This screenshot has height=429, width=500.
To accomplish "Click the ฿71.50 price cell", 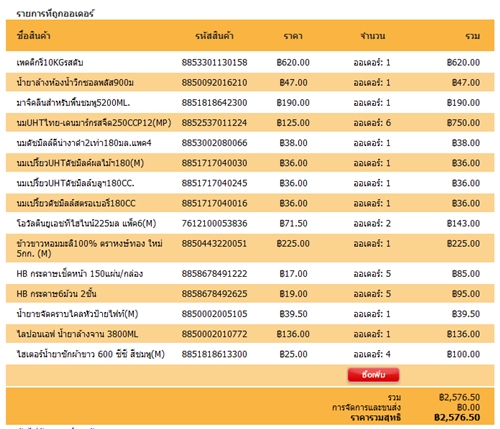I will pyautogui.click(x=293, y=223).
